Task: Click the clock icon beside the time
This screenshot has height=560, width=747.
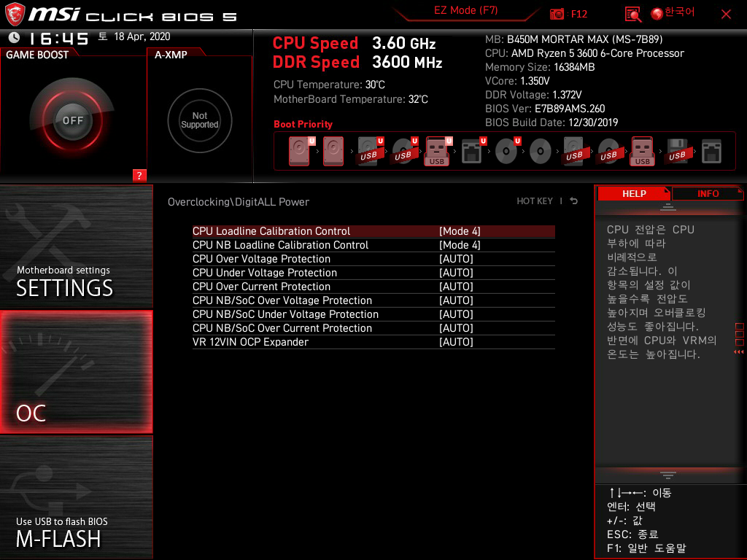Action: tap(15, 37)
